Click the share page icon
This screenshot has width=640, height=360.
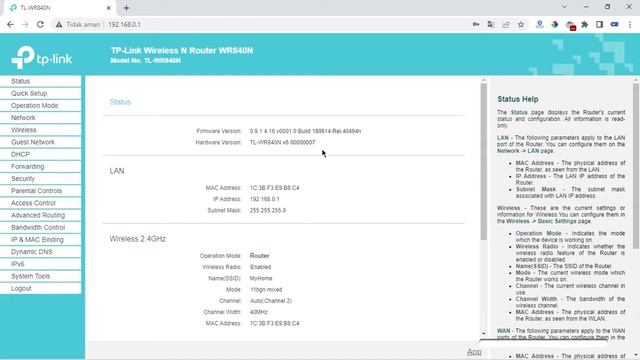pyautogui.click(x=506, y=24)
